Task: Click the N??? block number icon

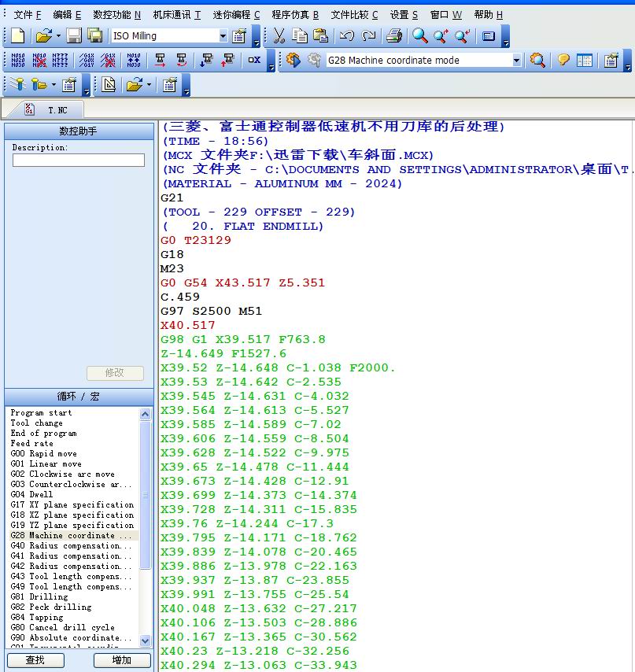Action: click(x=60, y=61)
